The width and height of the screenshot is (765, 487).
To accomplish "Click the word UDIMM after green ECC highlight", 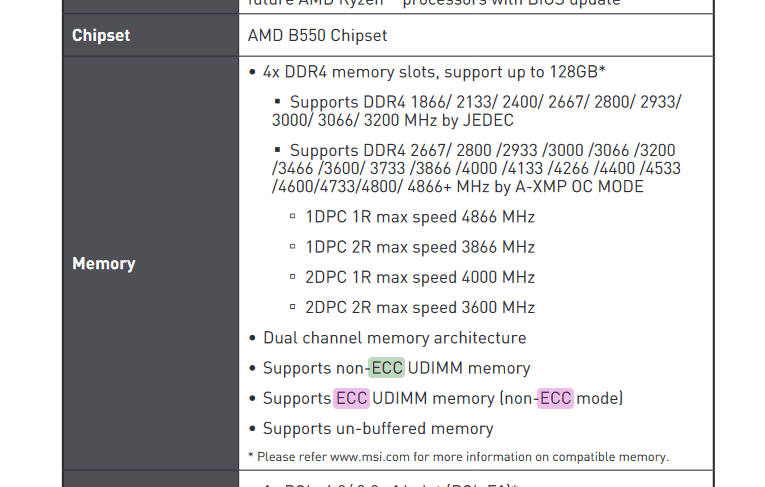I will (435, 368).
